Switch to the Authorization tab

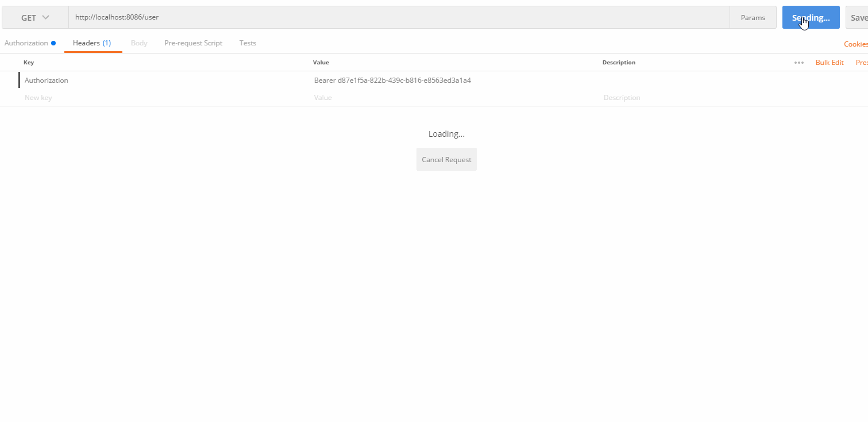(26, 43)
